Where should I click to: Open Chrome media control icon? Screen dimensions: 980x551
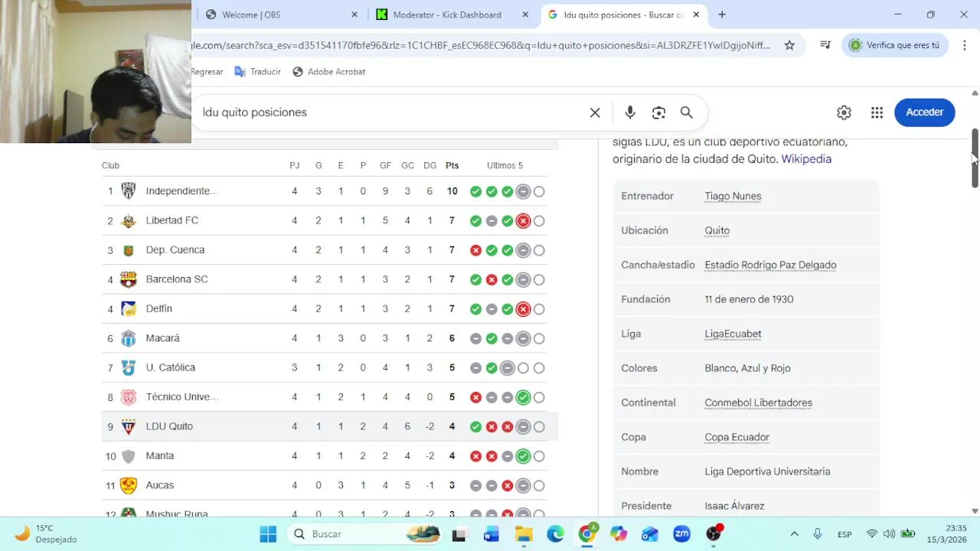coord(825,45)
